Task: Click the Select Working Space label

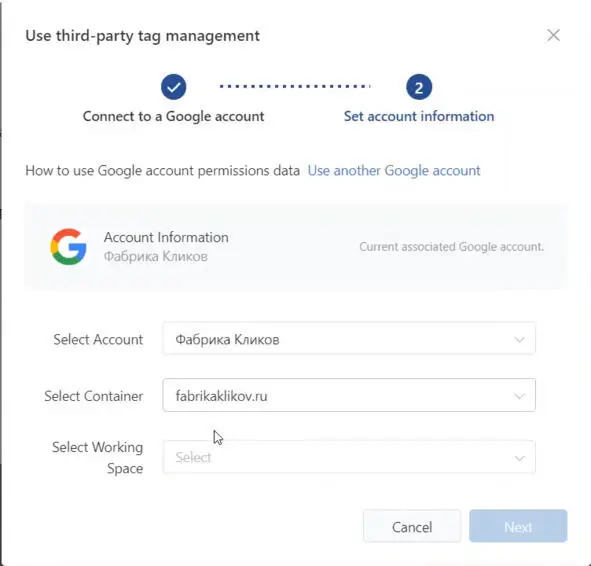Action: pyautogui.click(x=98, y=457)
